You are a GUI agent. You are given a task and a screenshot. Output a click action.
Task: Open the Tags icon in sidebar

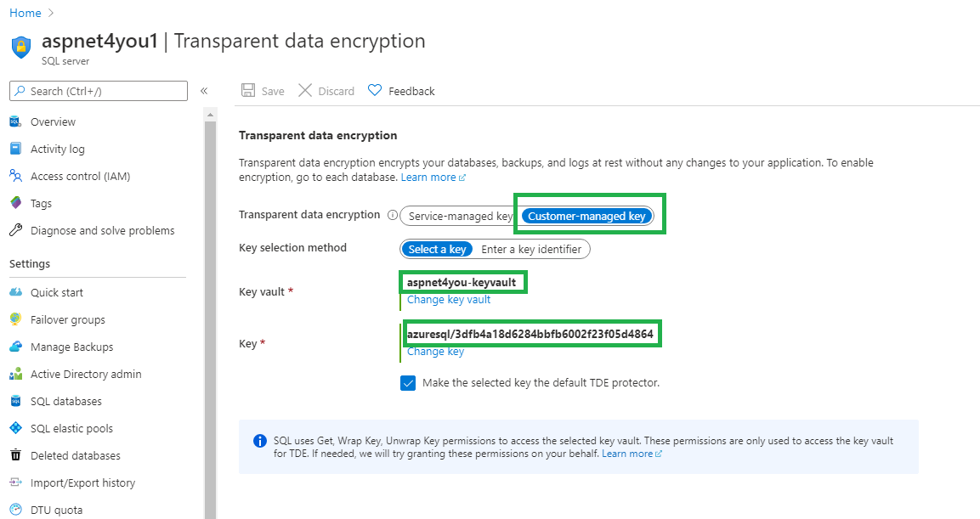pyautogui.click(x=15, y=203)
